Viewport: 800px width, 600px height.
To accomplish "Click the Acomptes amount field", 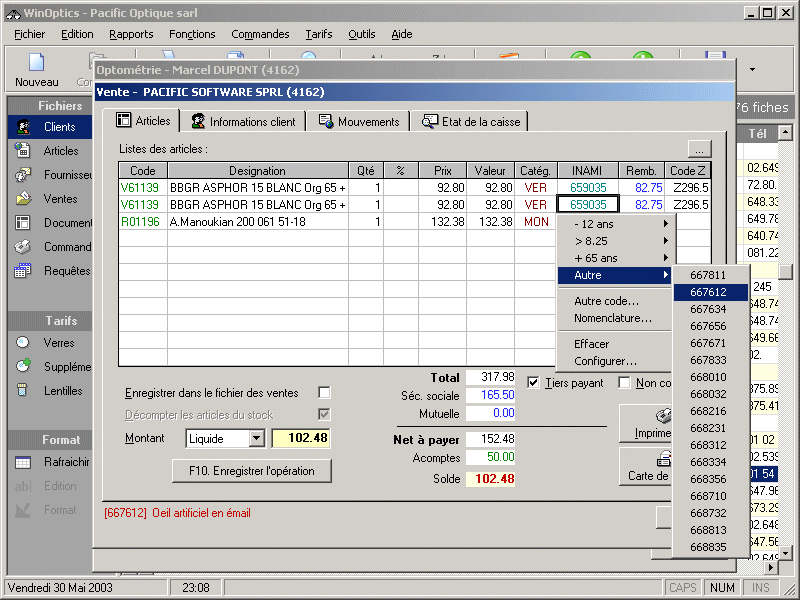I will click(490, 457).
